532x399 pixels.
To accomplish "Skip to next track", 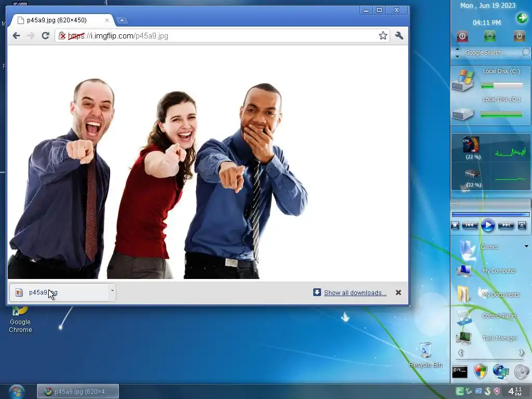I will (506, 225).
